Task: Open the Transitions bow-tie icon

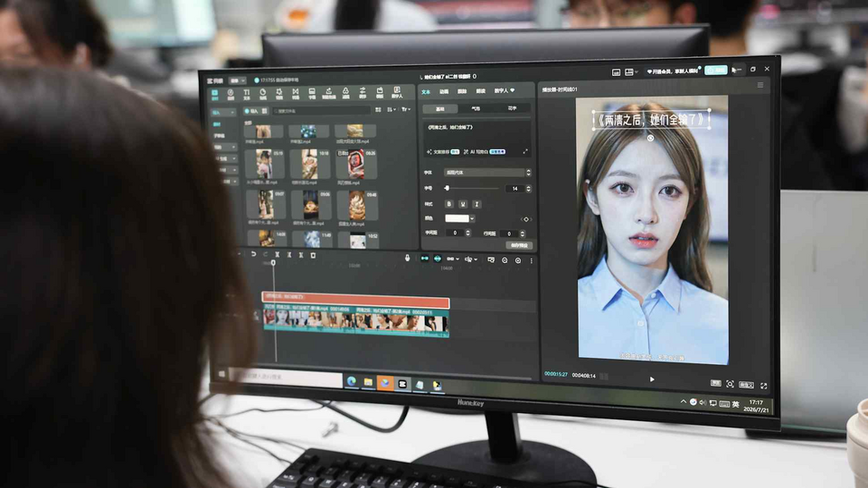Action: tap(295, 94)
